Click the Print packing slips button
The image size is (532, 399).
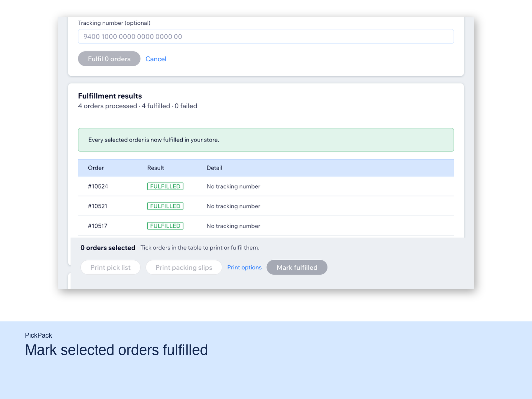click(184, 267)
